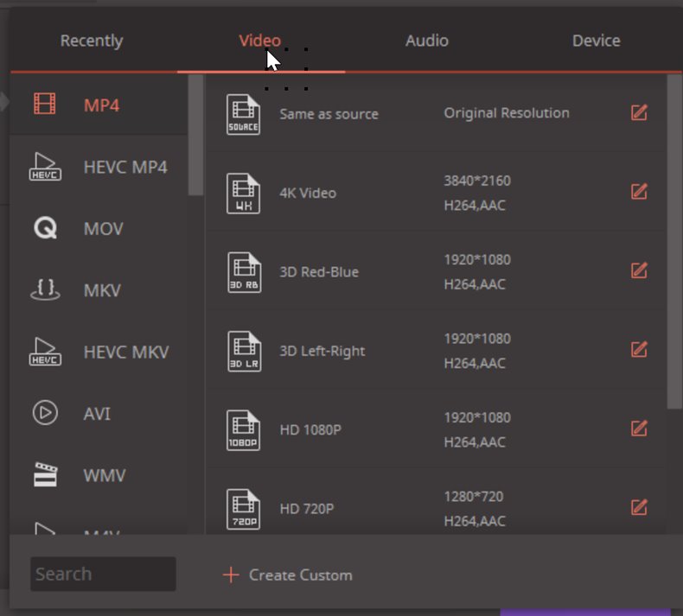Click the 3D Red-Blue preset icon
This screenshot has width=683, height=616.
point(245,272)
